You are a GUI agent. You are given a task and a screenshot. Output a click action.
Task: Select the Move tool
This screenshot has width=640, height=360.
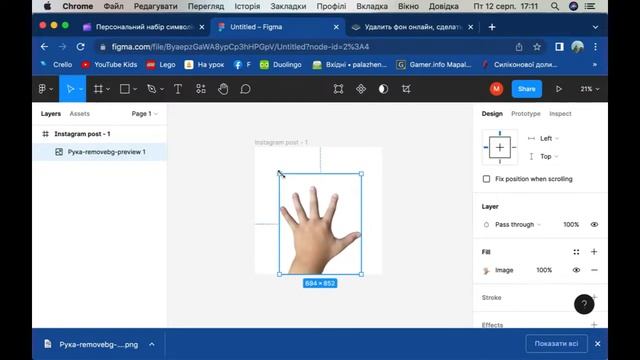click(70, 89)
